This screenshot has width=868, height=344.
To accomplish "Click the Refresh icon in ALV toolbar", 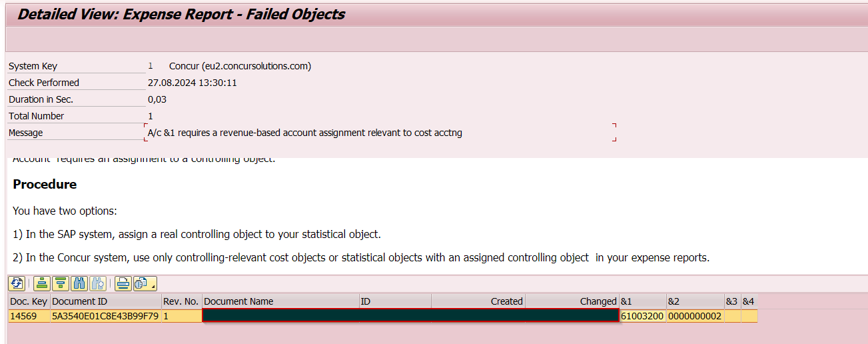I will point(17,283).
